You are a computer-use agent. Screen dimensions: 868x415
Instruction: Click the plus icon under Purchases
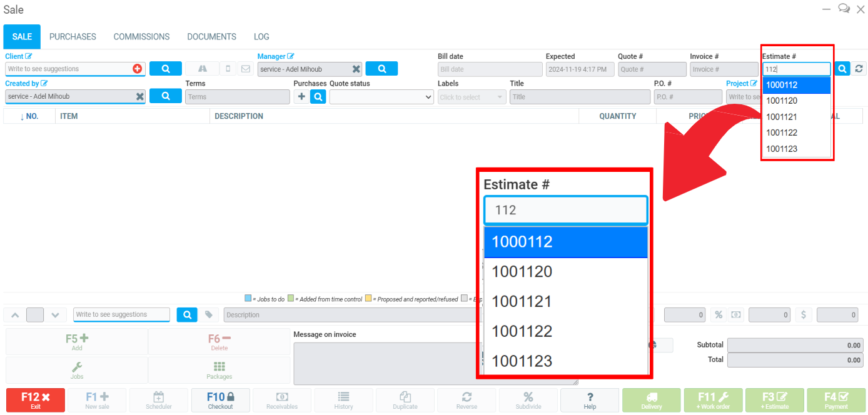click(301, 97)
